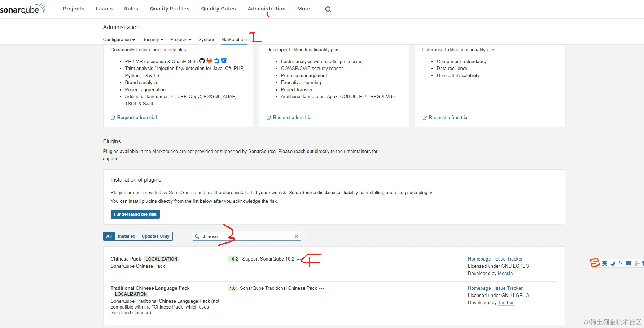Image resolution: width=644 pixels, height=328 pixels.
Task: Expand Chinese Pack release notes ellipsis
Action: pyautogui.click(x=298, y=259)
